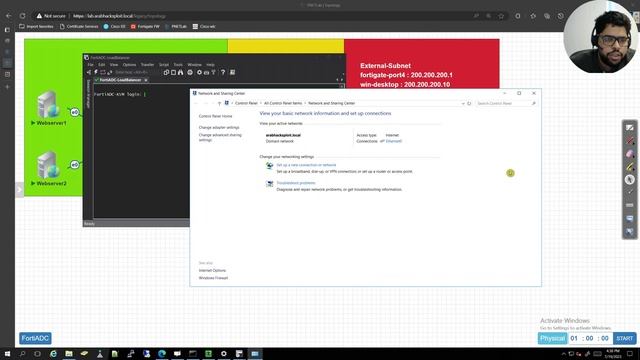Open the Ethernet0 connection link

(x=393, y=141)
